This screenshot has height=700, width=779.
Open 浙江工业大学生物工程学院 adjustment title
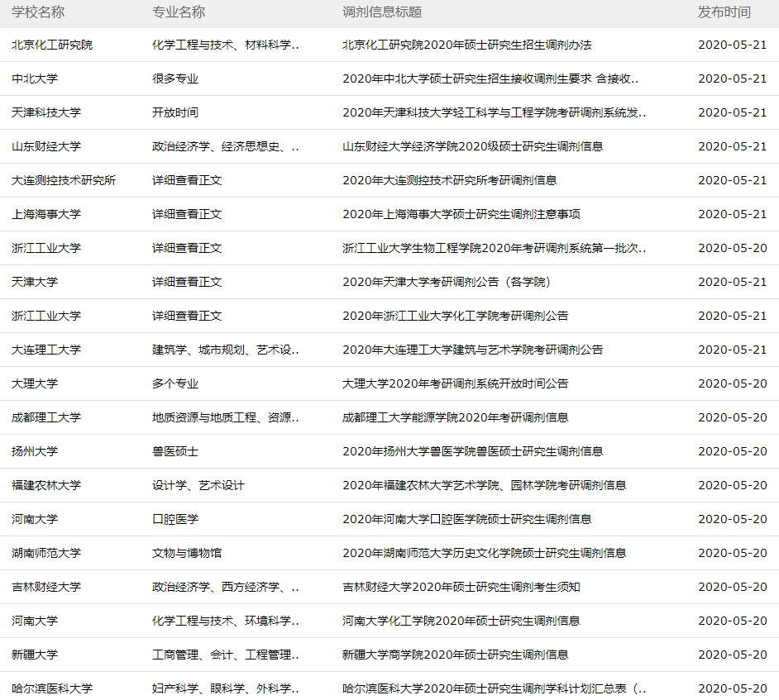[495, 248]
